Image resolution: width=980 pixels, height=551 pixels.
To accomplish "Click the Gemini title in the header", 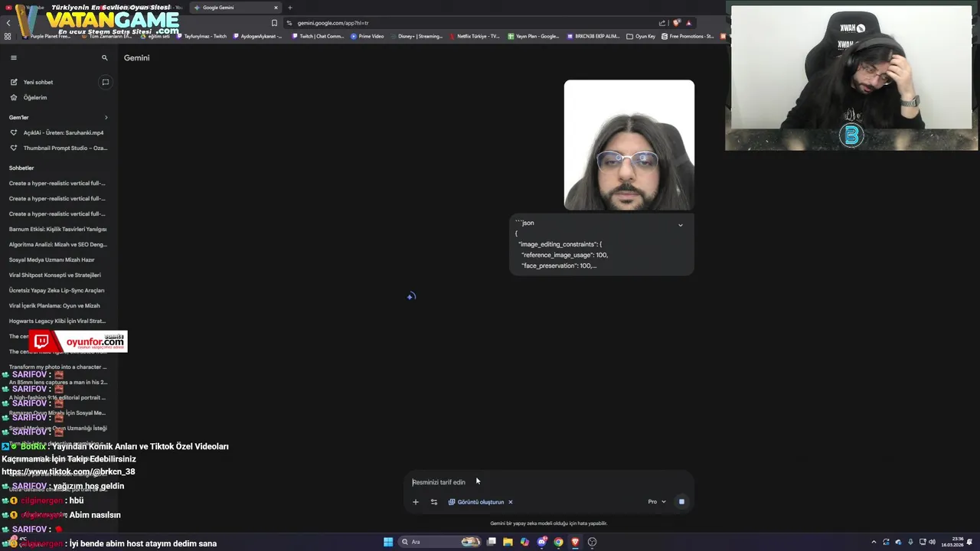I will pyautogui.click(x=136, y=57).
